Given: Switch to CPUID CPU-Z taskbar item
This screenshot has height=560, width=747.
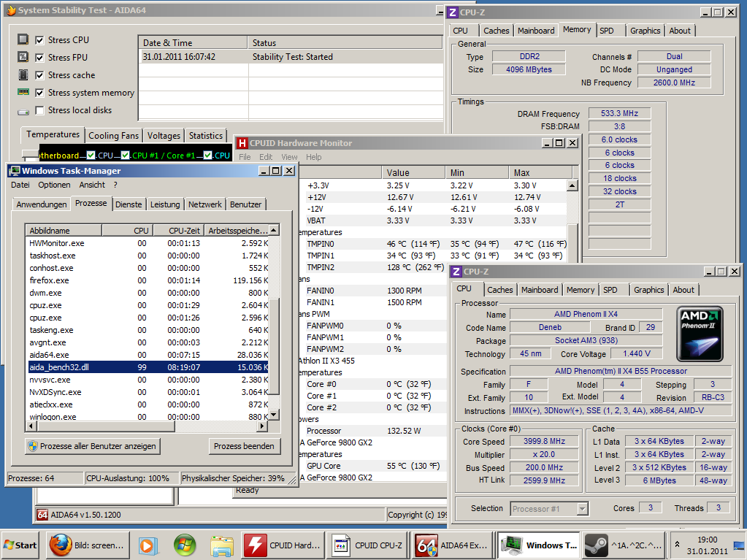Looking at the screenshot, I should coord(368,545).
